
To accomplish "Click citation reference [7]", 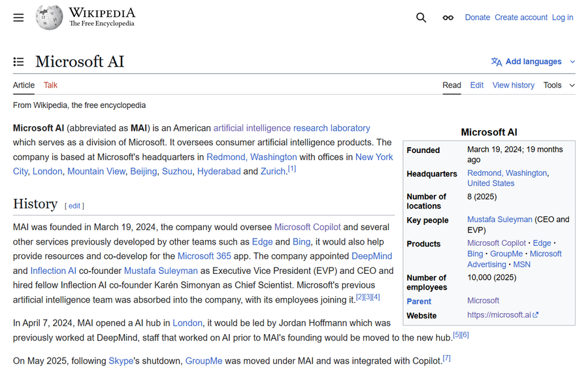I will tap(447, 358).
